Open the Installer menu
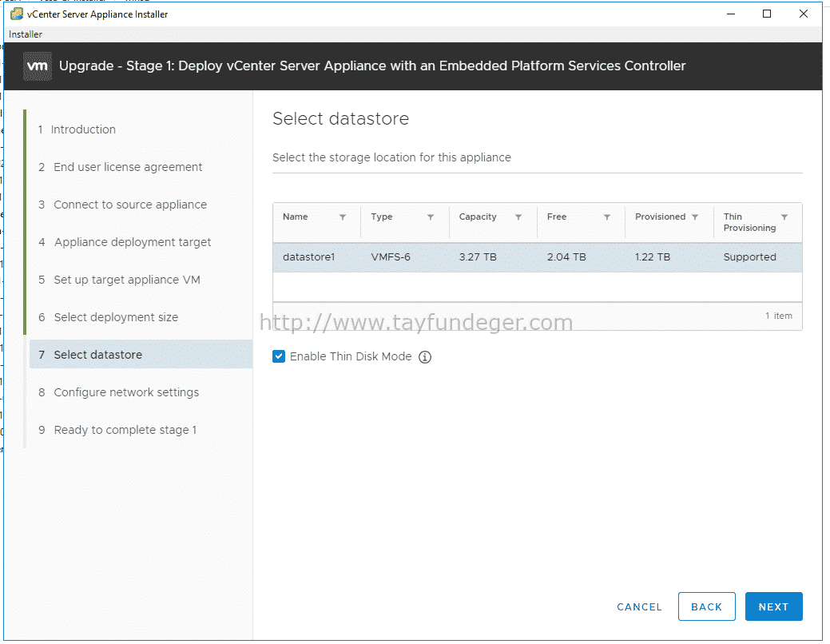This screenshot has width=830, height=644. click(26, 34)
